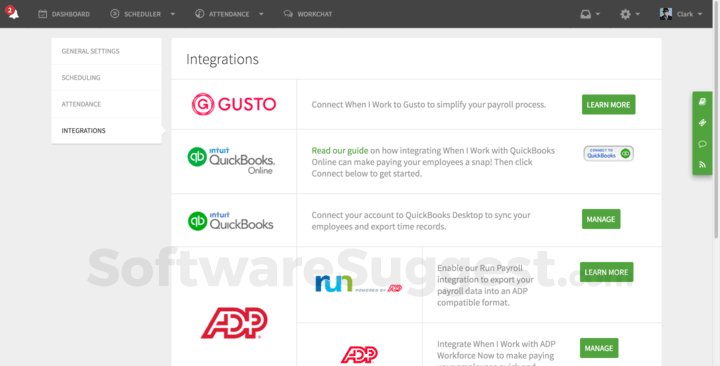720x366 pixels.
Task: Open the notifications bell icon
Action: pyautogui.click(x=12, y=13)
